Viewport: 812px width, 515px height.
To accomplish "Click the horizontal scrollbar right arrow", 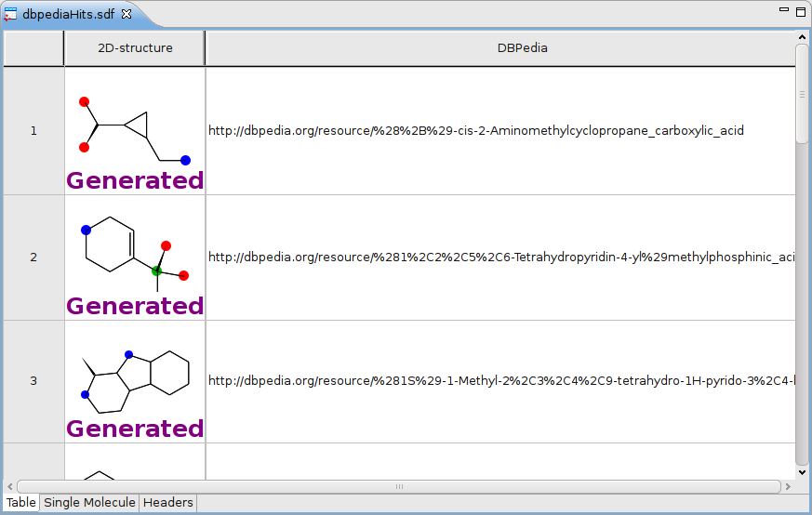I will point(788,486).
